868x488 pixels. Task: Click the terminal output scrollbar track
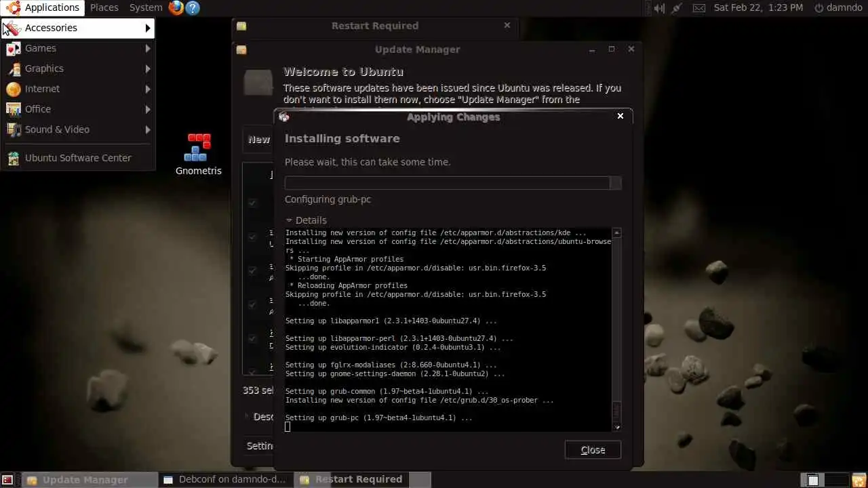pyautogui.click(x=616, y=329)
